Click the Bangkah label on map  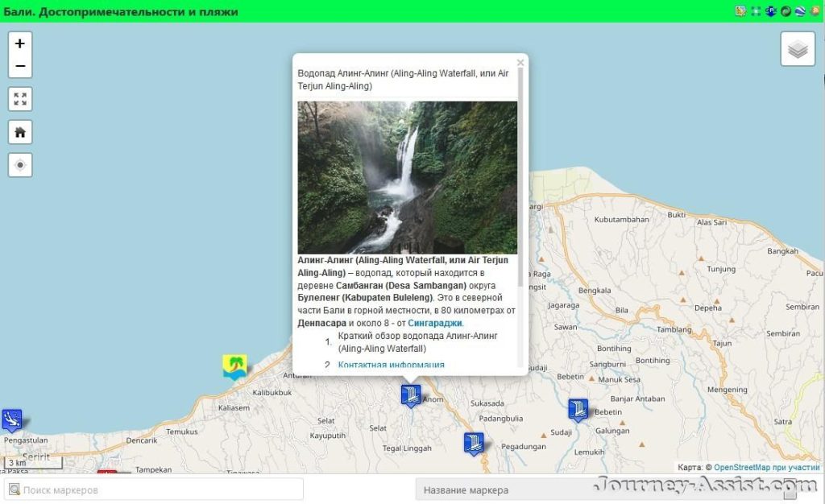tap(782, 251)
